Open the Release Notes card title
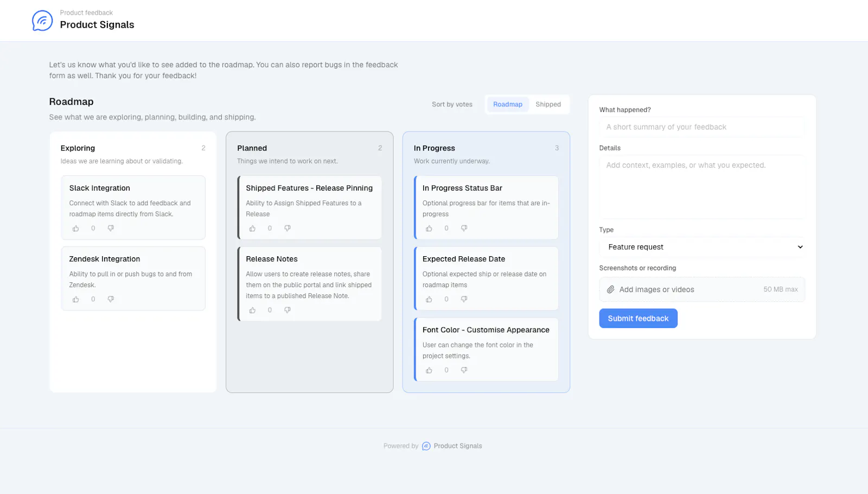Image resolution: width=868 pixels, height=494 pixels. pos(271,259)
